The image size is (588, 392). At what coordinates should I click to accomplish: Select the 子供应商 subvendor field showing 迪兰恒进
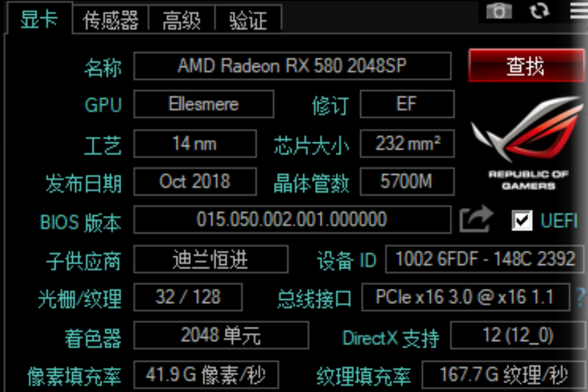tap(210, 259)
